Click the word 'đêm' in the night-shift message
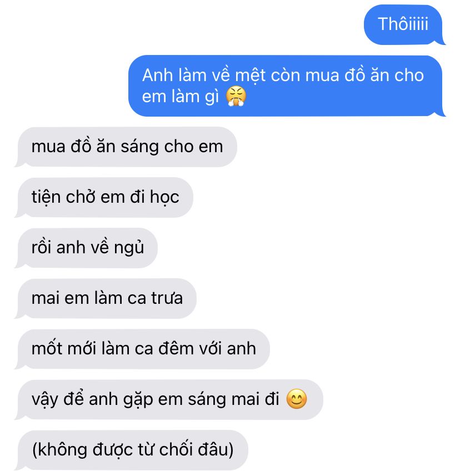The height and width of the screenshot is (476, 460). click(176, 348)
